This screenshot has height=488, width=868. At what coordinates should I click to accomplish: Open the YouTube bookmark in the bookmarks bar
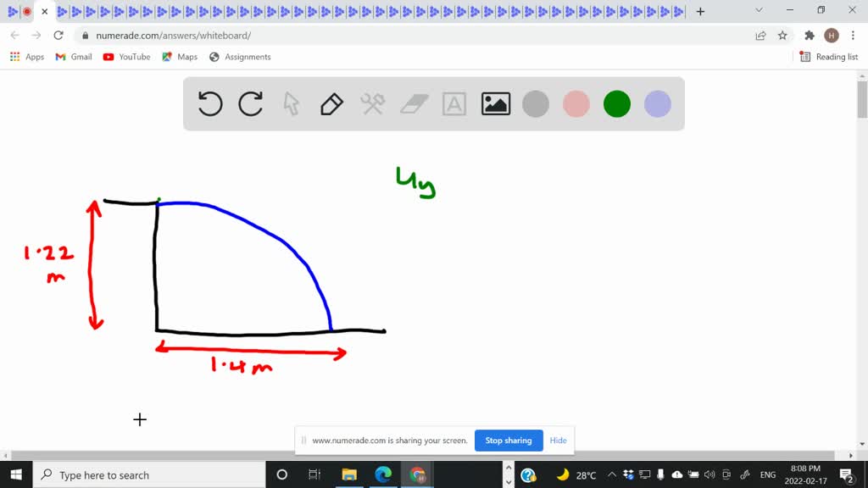point(126,57)
